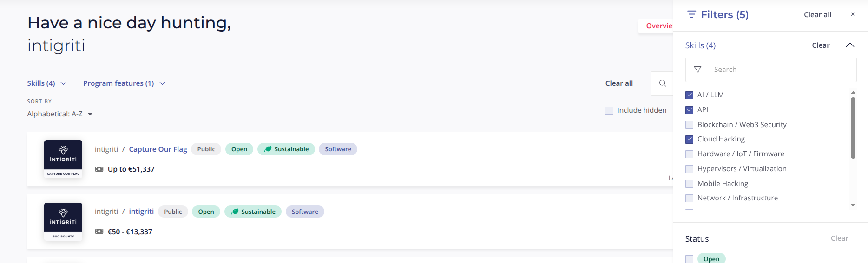Click the Sustainable leaf tag on Capture Our Flag
This screenshot has width=868, height=263.
pos(286,149)
